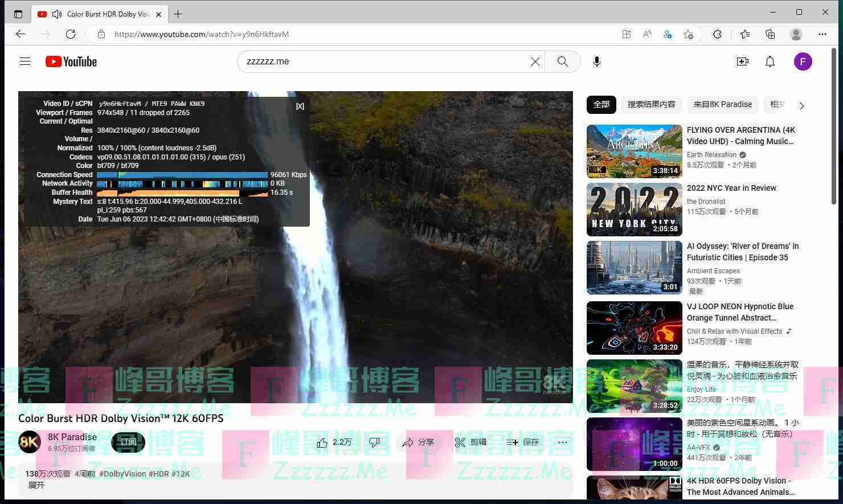Open the YouTube hamburger guide menu
The height and width of the screenshot is (504, 843).
pos(25,62)
